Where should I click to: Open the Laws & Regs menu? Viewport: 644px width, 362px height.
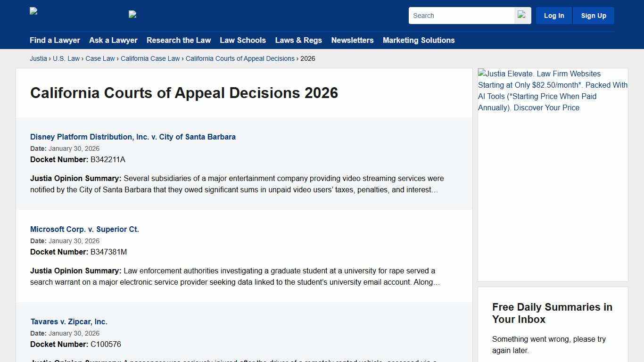[298, 41]
